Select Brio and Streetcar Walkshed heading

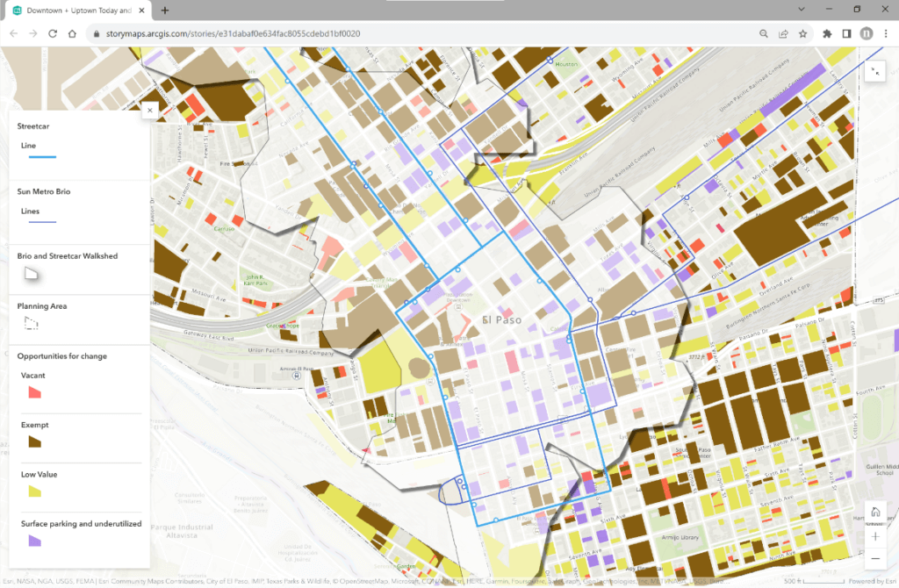pyautogui.click(x=67, y=256)
